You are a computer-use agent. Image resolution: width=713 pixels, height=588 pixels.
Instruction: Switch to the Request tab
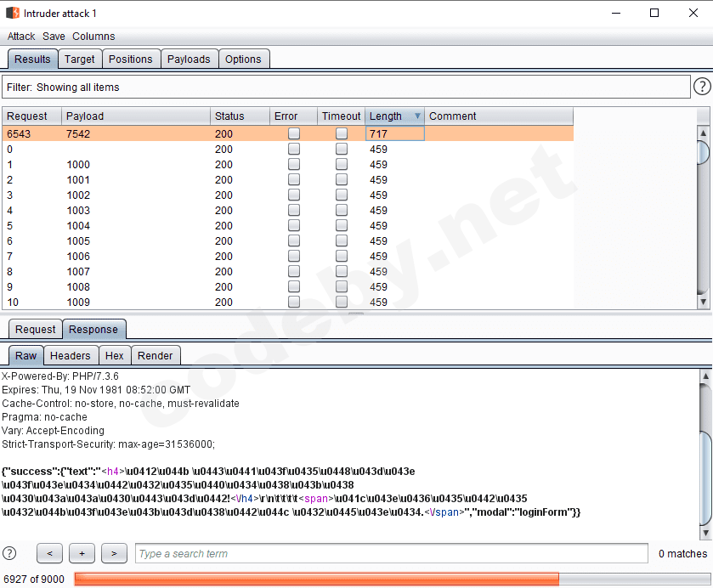35,330
